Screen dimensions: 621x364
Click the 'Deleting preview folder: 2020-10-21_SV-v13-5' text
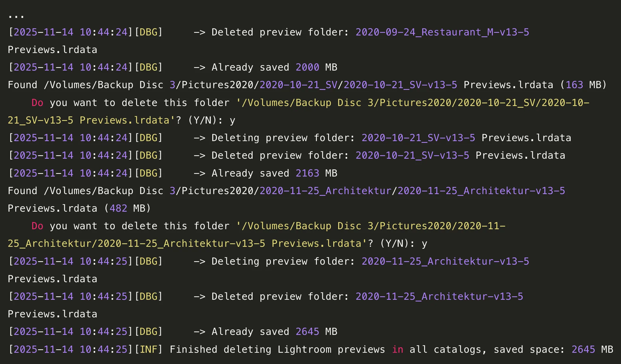343,138
